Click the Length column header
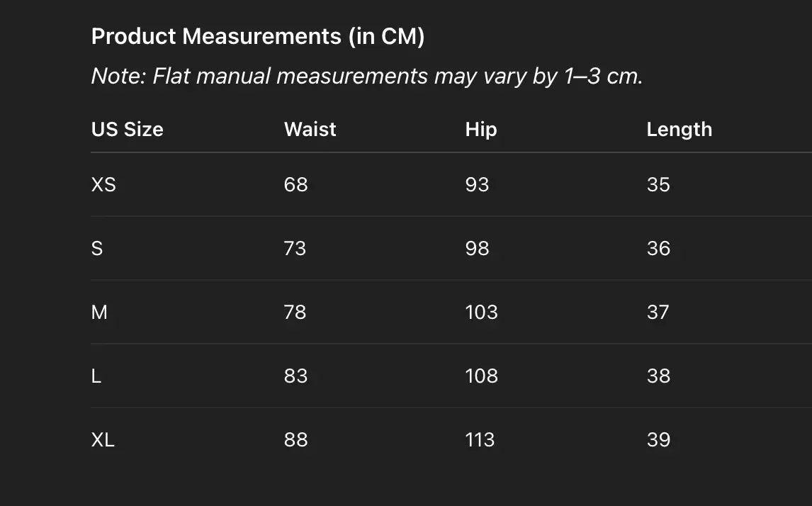This screenshot has height=506, width=812. click(x=679, y=130)
